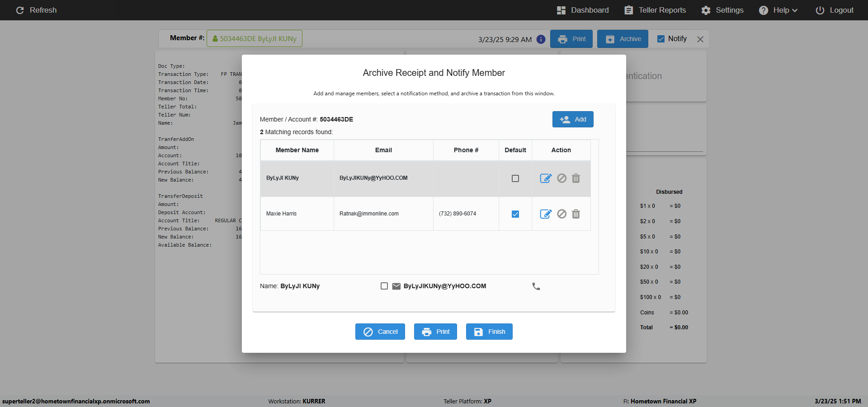Image resolution: width=868 pixels, height=407 pixels.
Task: Click the Finish button
Action: pyautogui.click(x=489, y=332)
